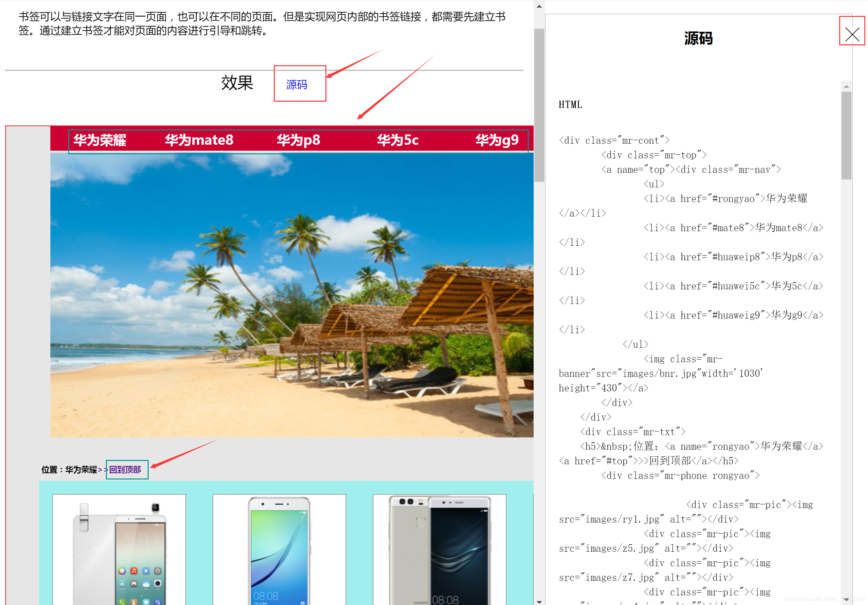This screenshot has width=868, height=605.
Task: Click code line with href="#huaweig9"
Action: tap(733, 315)
